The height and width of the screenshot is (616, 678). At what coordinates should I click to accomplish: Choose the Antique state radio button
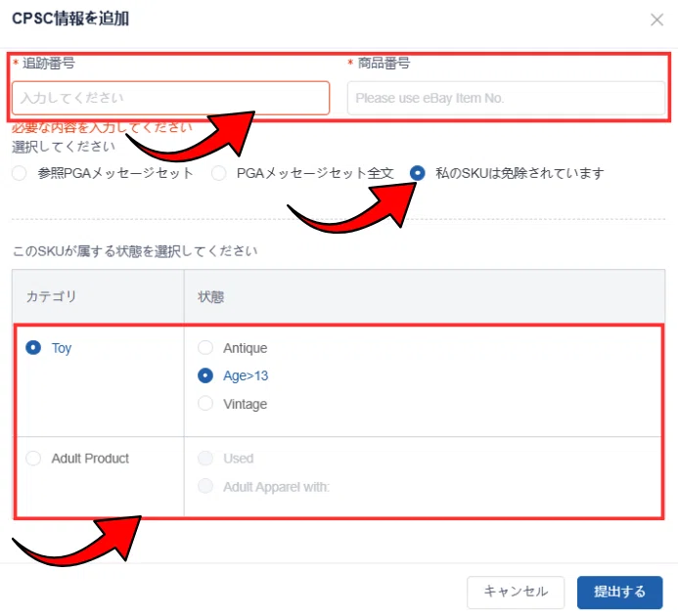pos(205,347)
